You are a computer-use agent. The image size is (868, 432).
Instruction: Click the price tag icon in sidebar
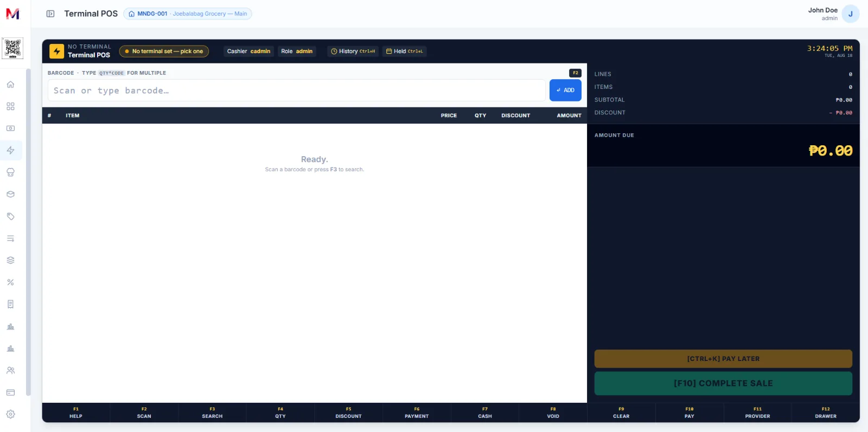click(x=10, y=216)
